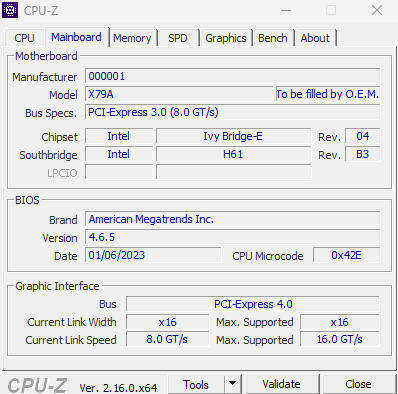Click the BIOS Date 01/06/2023
The height and width of the screenshot is (394, 398).
click(153, 255)
